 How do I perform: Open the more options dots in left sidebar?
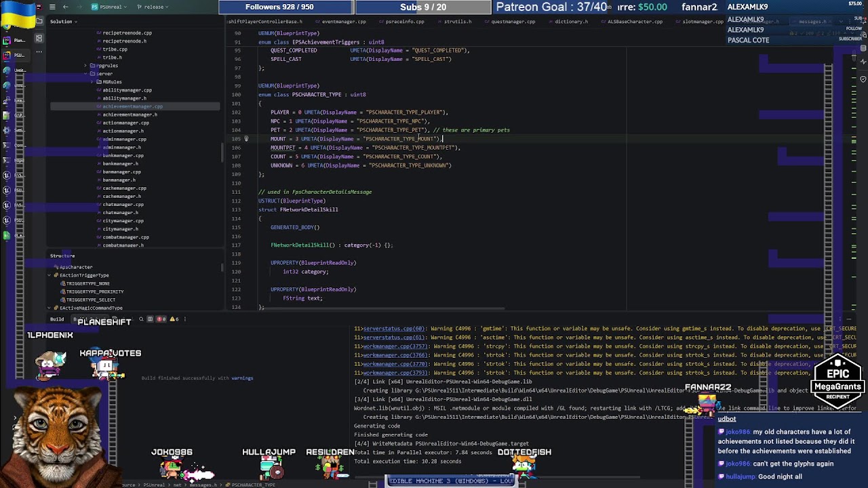point(39,52)
